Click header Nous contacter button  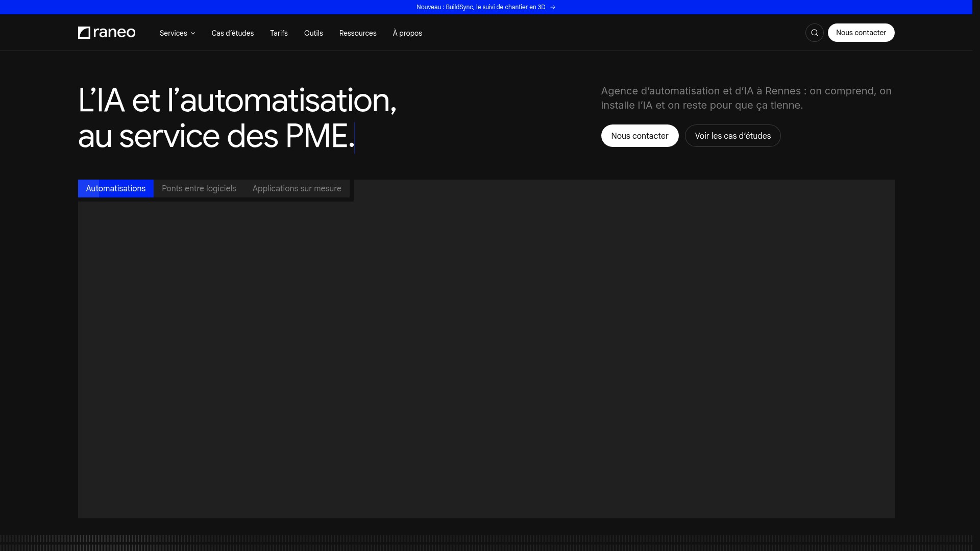(861, 33)
